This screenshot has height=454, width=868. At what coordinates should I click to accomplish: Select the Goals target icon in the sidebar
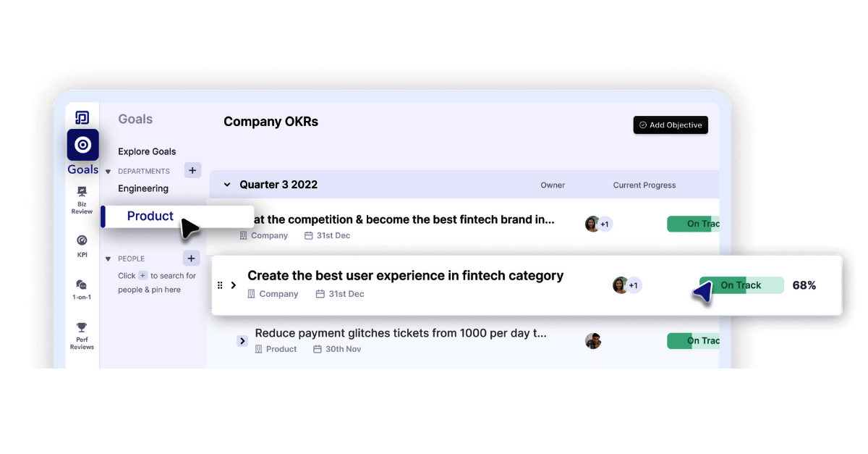[x=82, y=145]
